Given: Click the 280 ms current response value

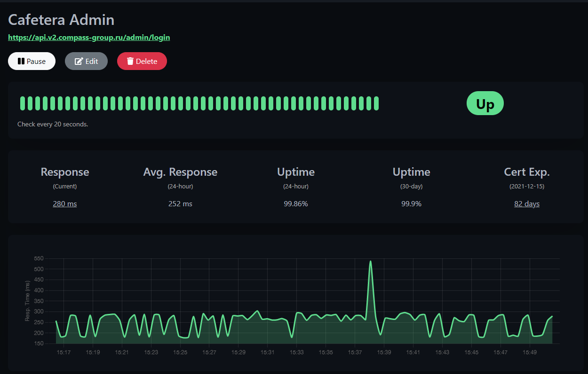Looking at the screenshot, I should coord(65,204).
